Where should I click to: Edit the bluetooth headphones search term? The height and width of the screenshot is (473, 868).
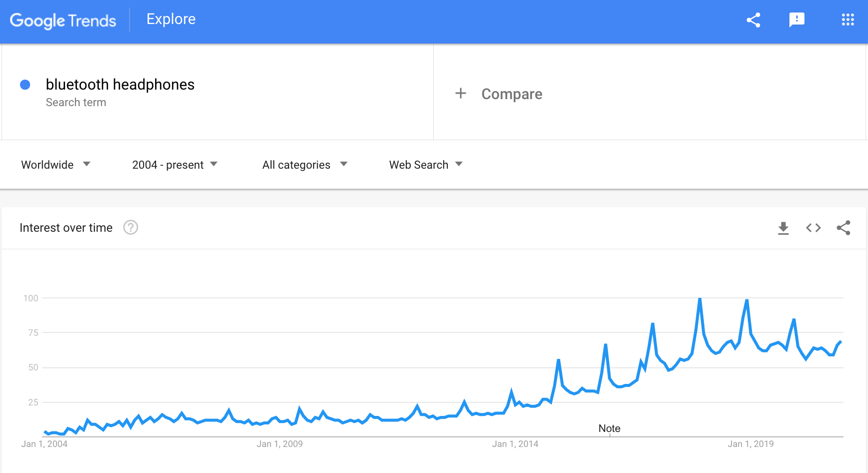[120, 85]
